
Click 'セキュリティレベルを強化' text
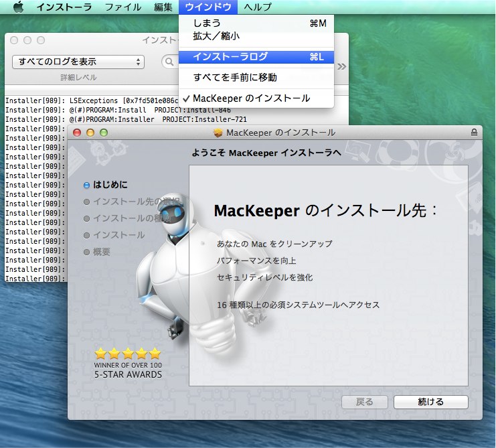pos(265,277)
